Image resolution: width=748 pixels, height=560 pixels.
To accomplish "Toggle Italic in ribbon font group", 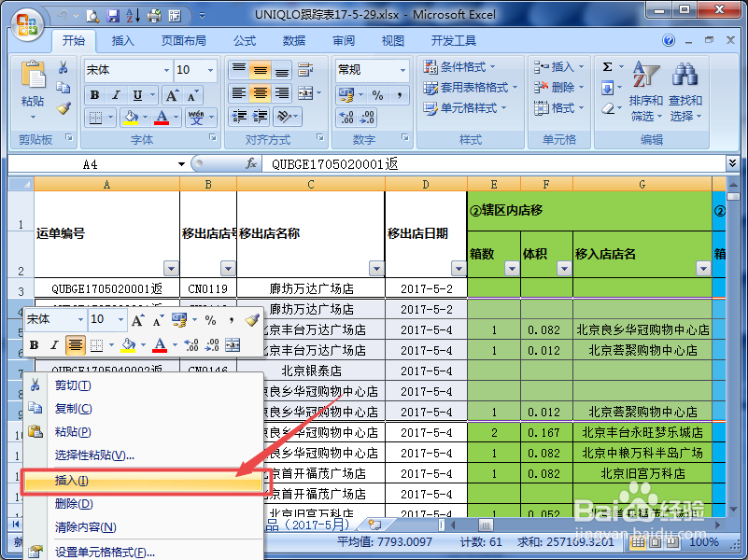I will (x=116, y=95).
